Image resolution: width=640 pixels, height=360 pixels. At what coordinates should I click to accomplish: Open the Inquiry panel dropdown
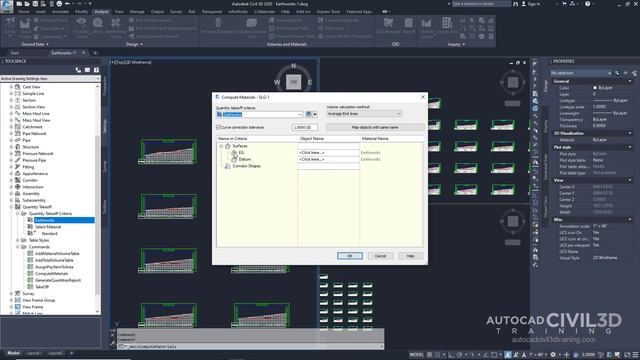click(456, 44)
